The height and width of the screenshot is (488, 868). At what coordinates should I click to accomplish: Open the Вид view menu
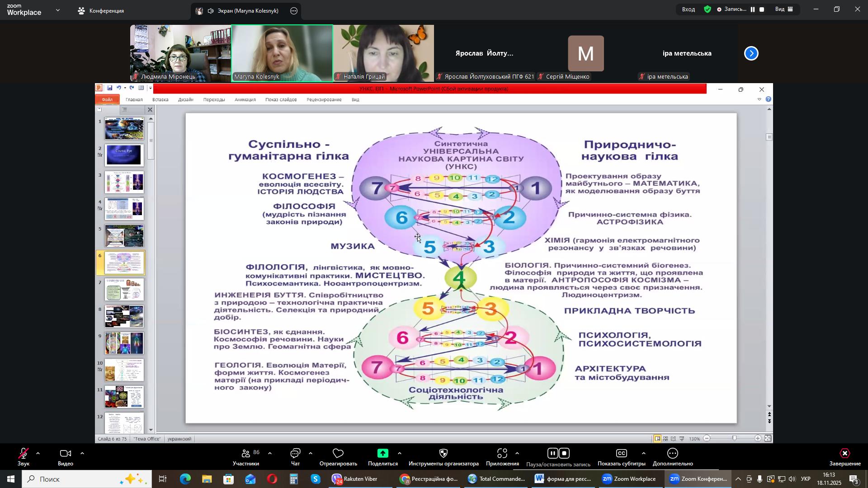tap(784, 9)
